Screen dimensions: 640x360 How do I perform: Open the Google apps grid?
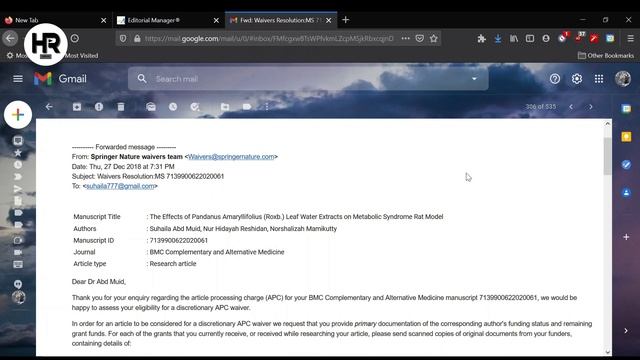tap(599, 79)
